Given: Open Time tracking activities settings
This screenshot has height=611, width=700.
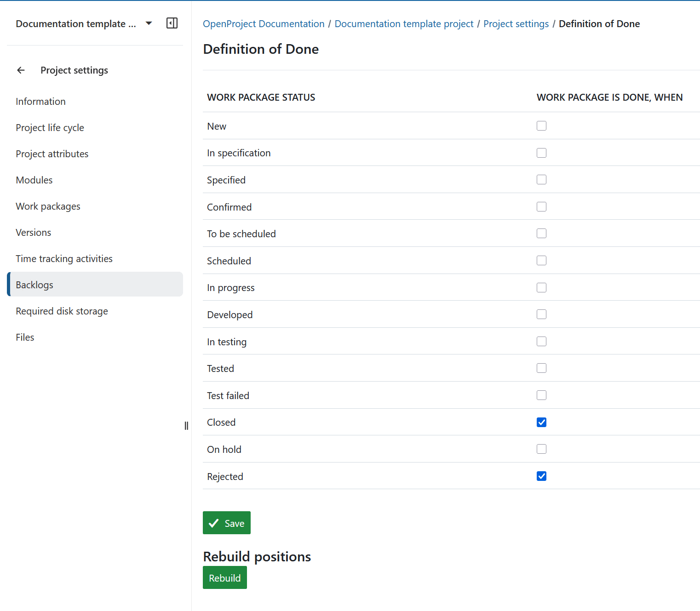Looking at the screenshot, I should point(64,258).
